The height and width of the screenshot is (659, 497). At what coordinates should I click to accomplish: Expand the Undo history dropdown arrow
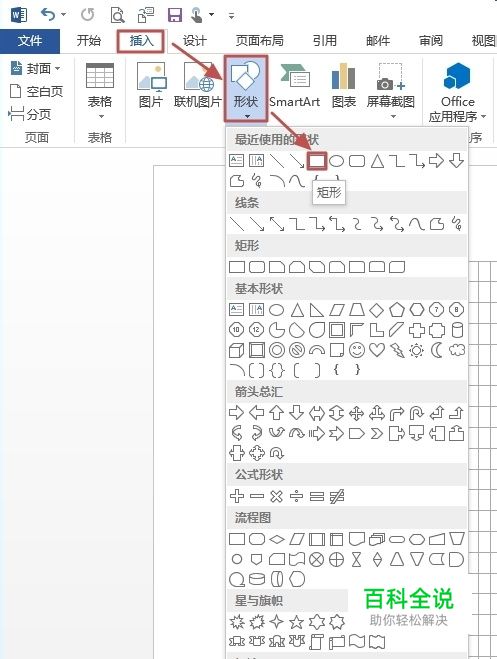coord(63,15)
